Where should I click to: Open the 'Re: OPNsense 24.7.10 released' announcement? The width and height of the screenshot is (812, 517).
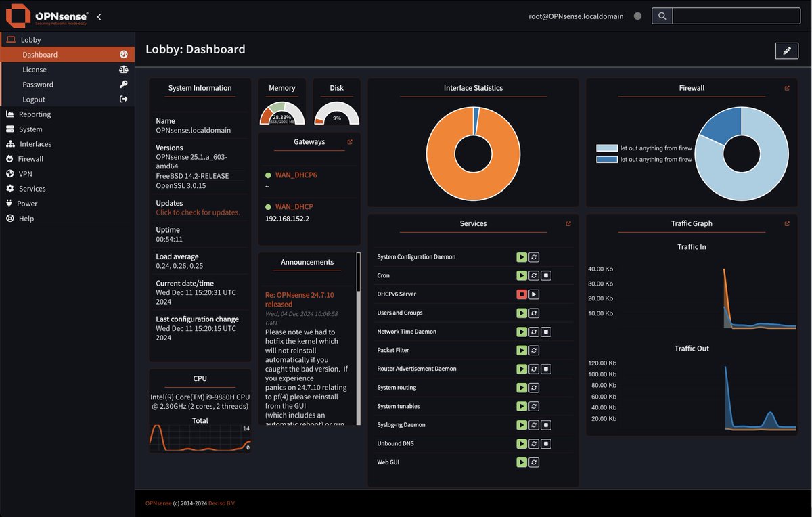point(299,300)
